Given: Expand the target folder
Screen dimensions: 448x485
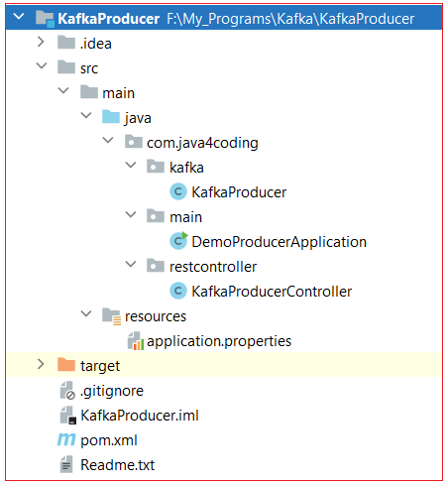Looking at the screenshot, I should pyautogui.click(x=41, y=364).
